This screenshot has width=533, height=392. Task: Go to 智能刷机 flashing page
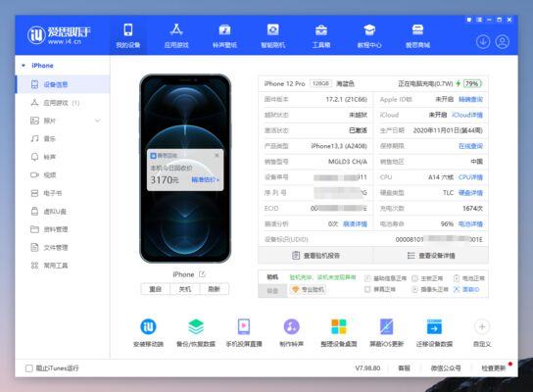pyautogui.click(x=273, y=35)
